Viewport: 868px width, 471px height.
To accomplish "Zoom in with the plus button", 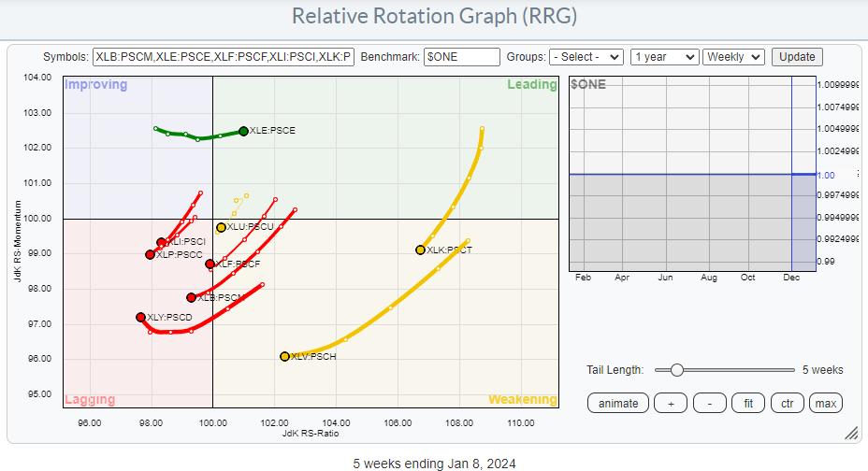I will coord(672,403).
